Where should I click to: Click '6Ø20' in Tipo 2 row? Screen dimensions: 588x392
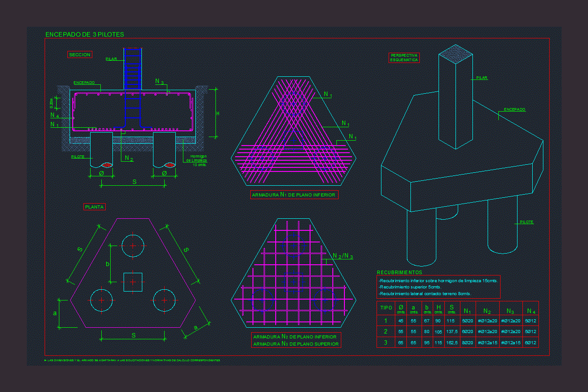coord(468,332)
